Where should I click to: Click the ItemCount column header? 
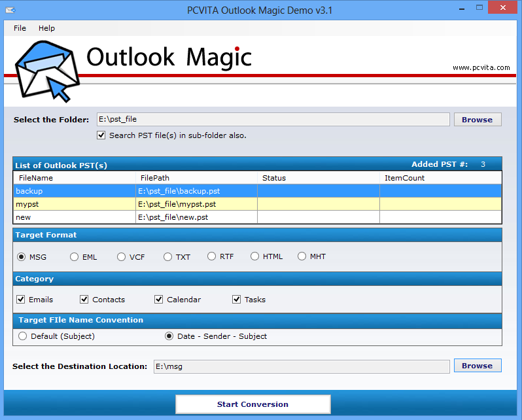pos(441,178)
